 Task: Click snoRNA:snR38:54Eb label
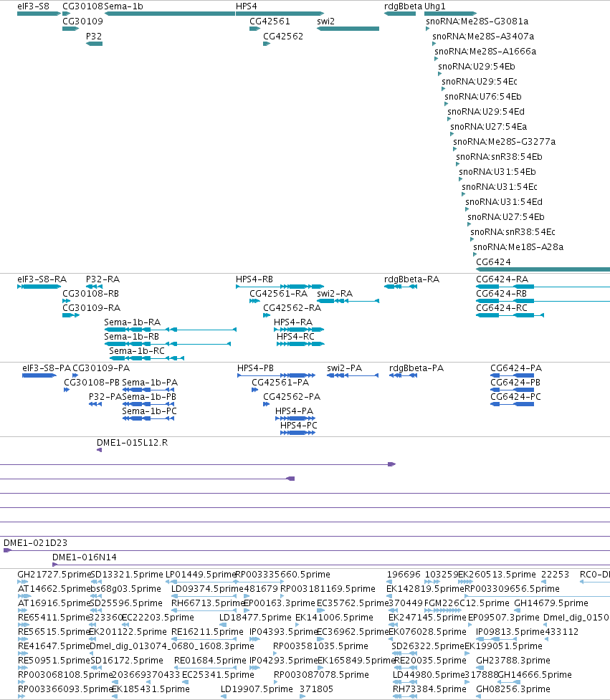point(499,157)
